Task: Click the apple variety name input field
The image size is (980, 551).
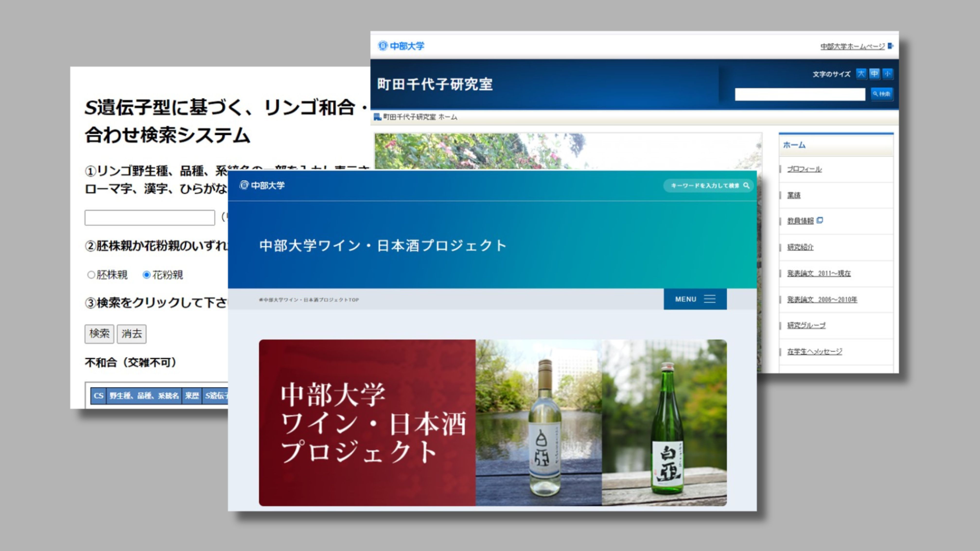Action: click(x=149, y=217)
